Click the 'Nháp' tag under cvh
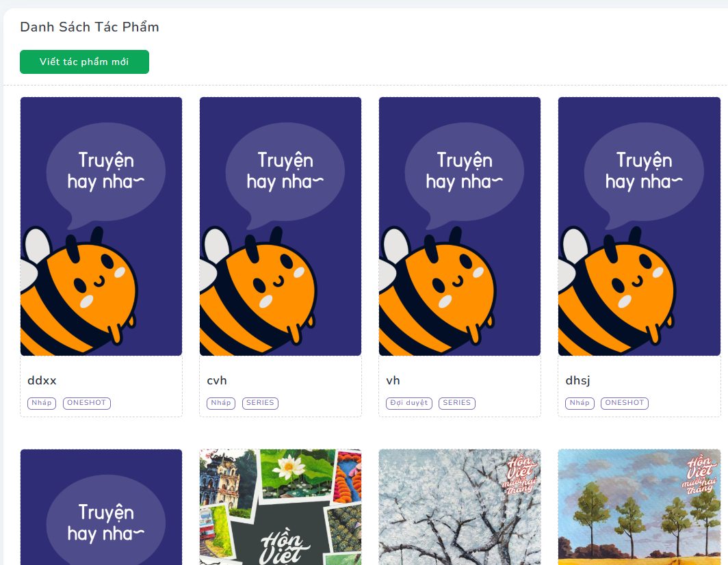 tap(221, 403)
